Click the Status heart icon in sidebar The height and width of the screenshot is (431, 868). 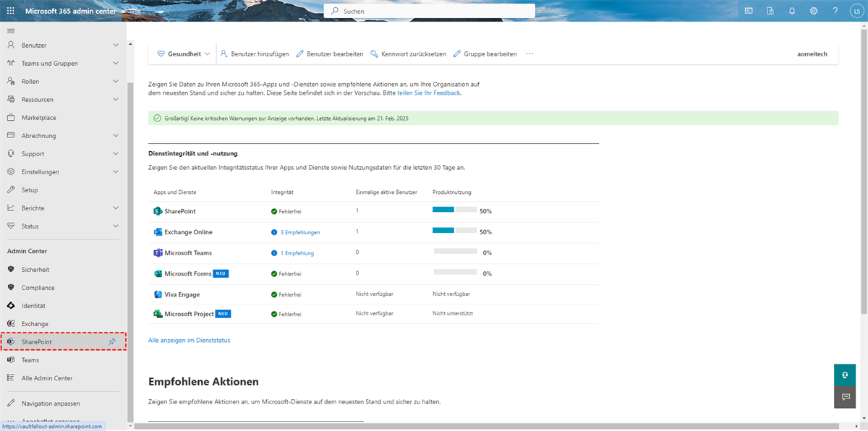tap(11, 226)
